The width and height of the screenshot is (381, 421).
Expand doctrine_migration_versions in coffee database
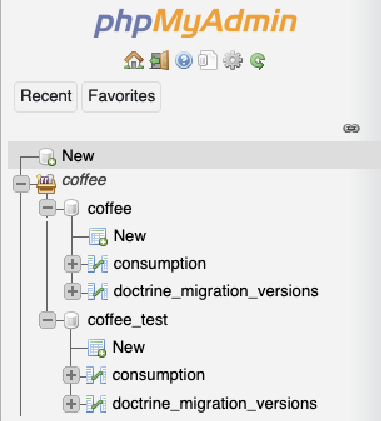(x=72, y=292)
